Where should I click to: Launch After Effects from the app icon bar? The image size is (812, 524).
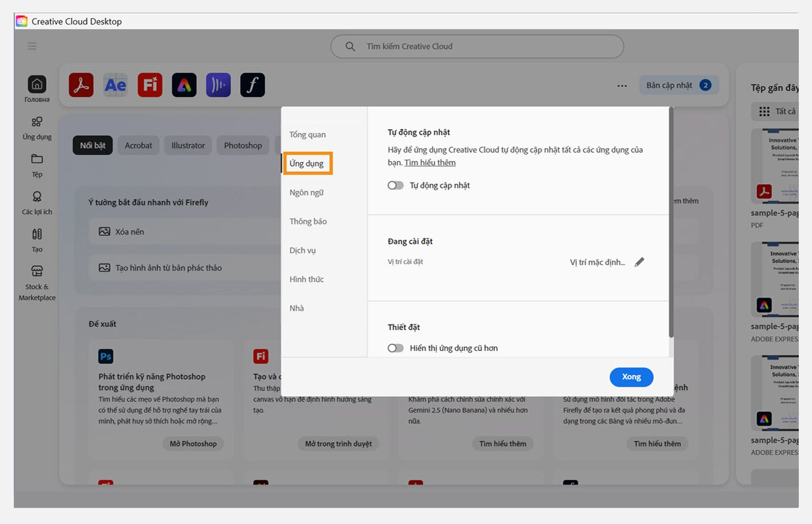[116, 85]
